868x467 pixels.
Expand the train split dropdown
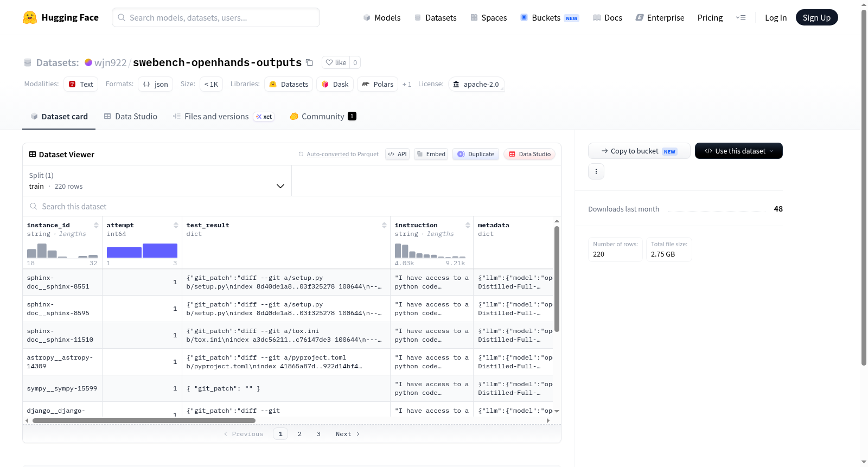[157, 181]
